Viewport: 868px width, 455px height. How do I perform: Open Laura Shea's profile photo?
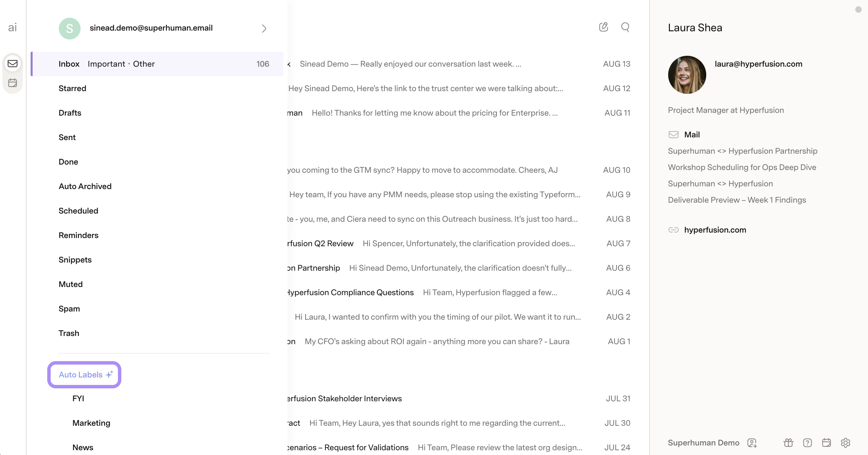pyautogui.click(x=687, y=75)
